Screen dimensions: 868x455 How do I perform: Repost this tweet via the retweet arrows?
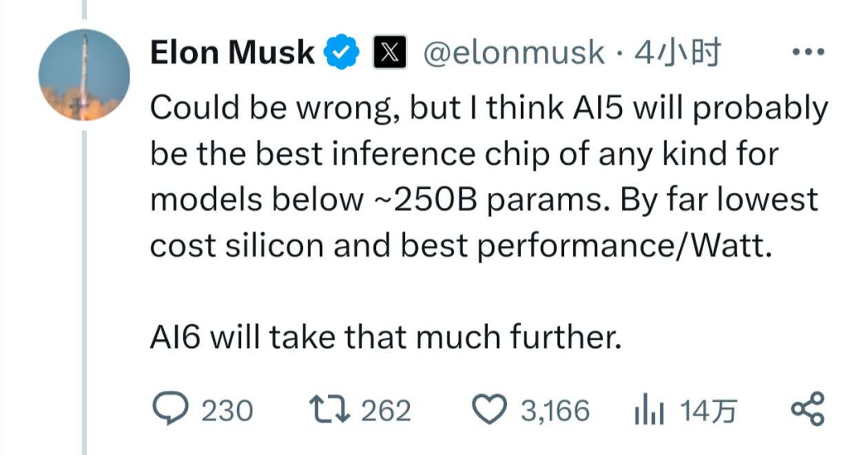point(330,411)
